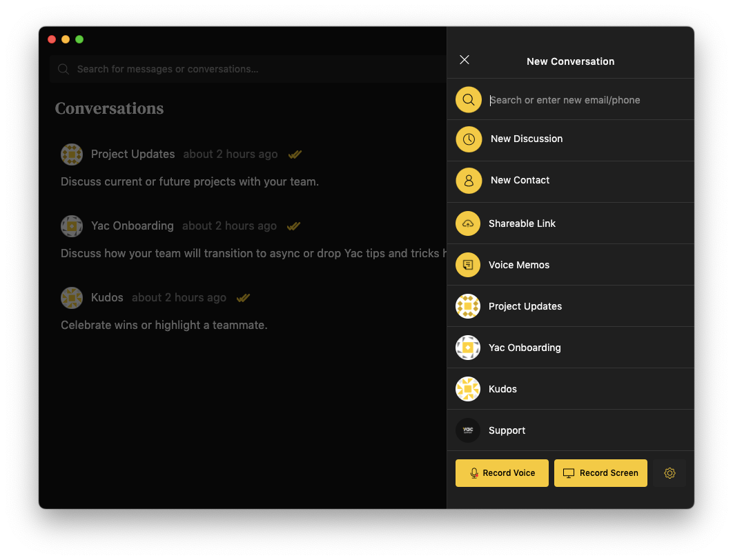This screenshot has height=560, width=733.
Task: Click the timestamp next to Kudos
Action: pos(179,297)
